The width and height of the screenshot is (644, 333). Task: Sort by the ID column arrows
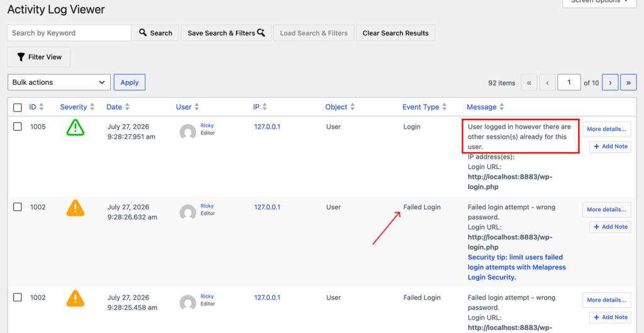[x=41, y=107]
